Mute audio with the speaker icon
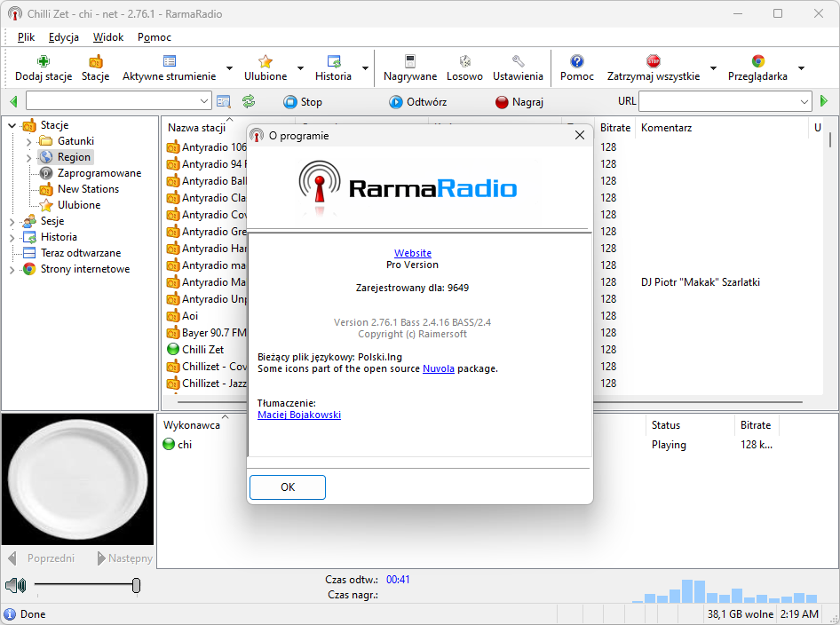 click(x=15, y=585)
